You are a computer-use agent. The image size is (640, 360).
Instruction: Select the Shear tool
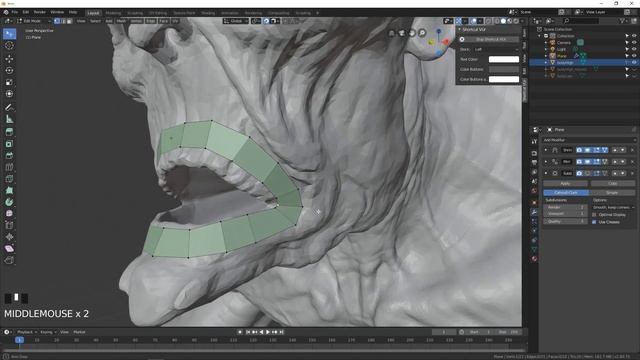(9, 249)
